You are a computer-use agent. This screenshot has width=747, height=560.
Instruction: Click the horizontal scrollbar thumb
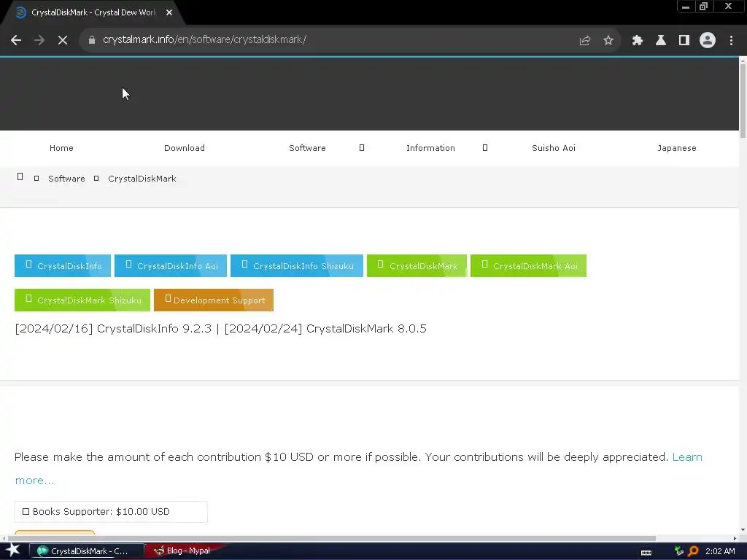[x=331, y=538]
